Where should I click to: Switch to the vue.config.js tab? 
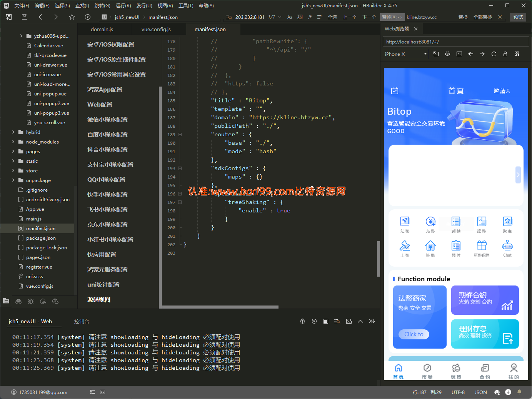(156, 29)
